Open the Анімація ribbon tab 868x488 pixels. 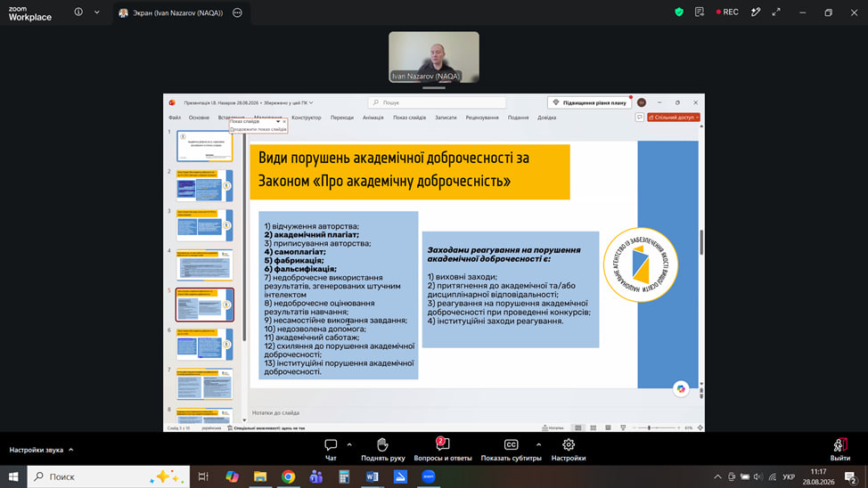[x=373, y=118]
